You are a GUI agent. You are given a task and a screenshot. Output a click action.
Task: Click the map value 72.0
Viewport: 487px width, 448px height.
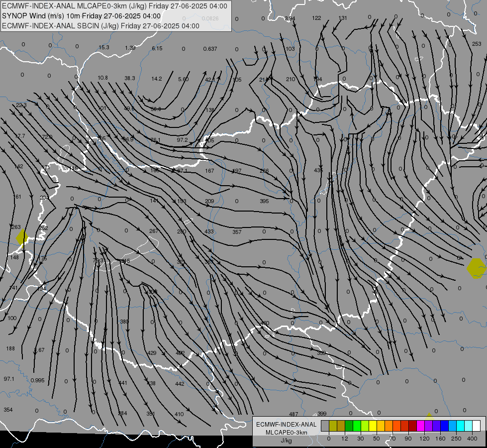[x=47, y=137]
